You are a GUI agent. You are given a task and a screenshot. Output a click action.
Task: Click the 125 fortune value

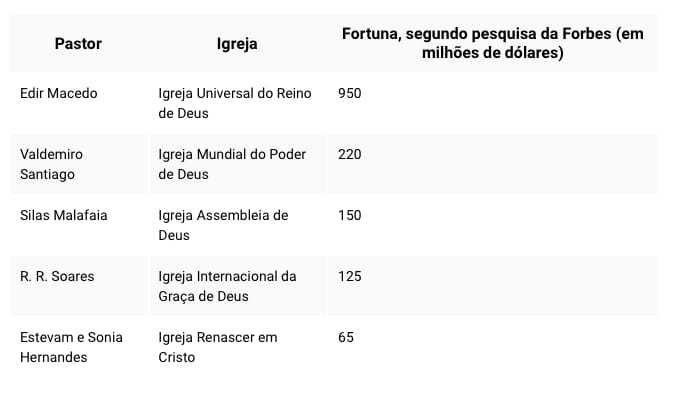[x=349, y=277]
